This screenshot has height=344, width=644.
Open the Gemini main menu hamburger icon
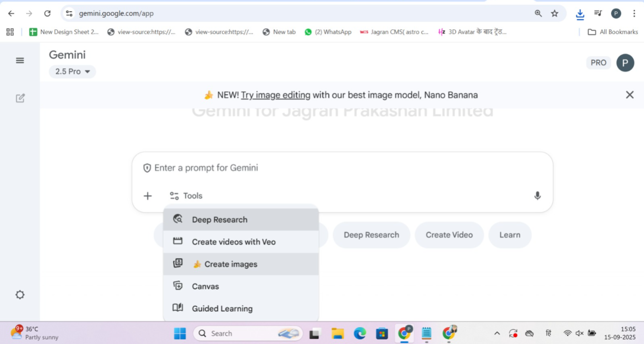click(x=20, y=60)
